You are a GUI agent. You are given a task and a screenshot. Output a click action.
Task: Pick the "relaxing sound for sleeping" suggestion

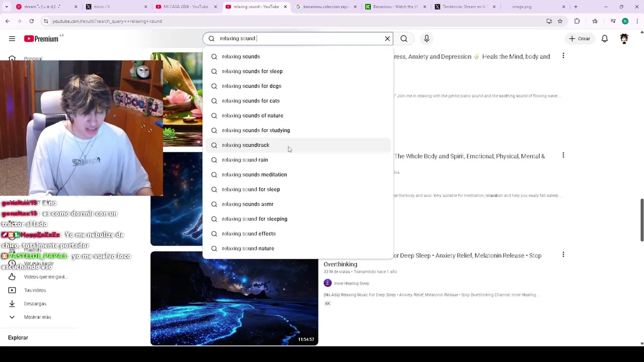click(298, 219)
